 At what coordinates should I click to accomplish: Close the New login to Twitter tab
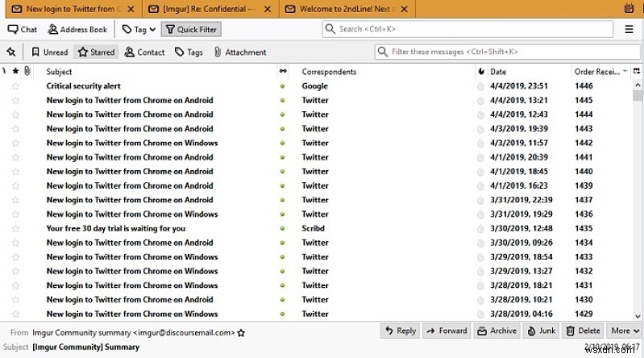(131, 9)
